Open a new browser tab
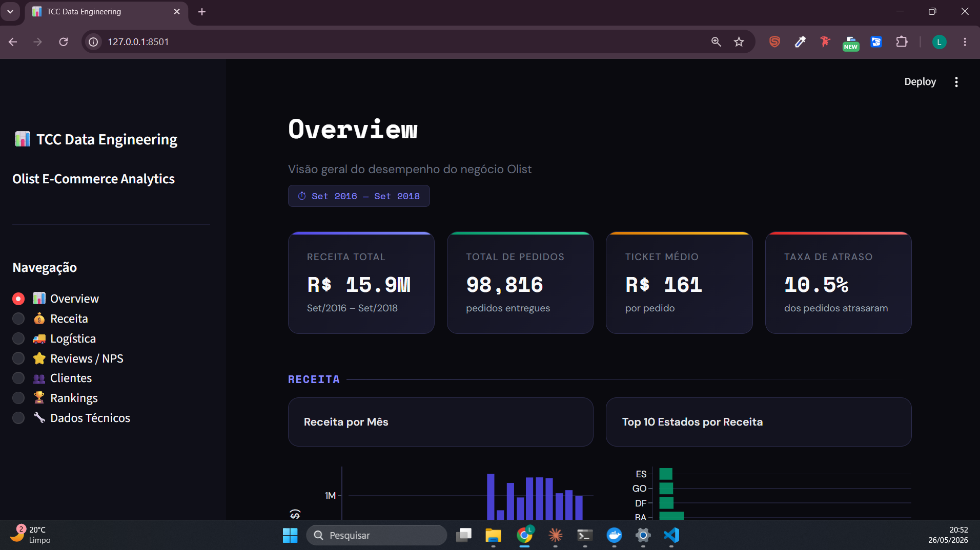Viewport: 980px width, 550px height. (202, 12)
